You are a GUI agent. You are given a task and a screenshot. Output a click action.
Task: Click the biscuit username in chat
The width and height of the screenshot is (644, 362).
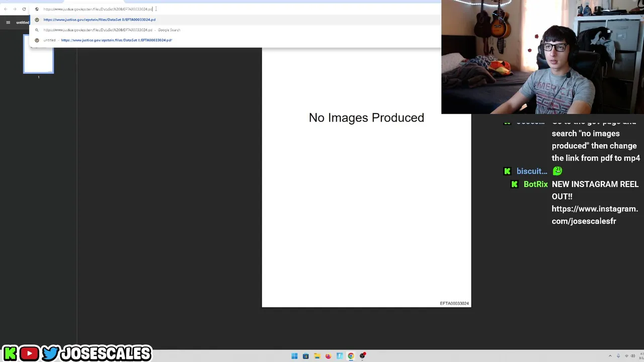coord(532,171)
